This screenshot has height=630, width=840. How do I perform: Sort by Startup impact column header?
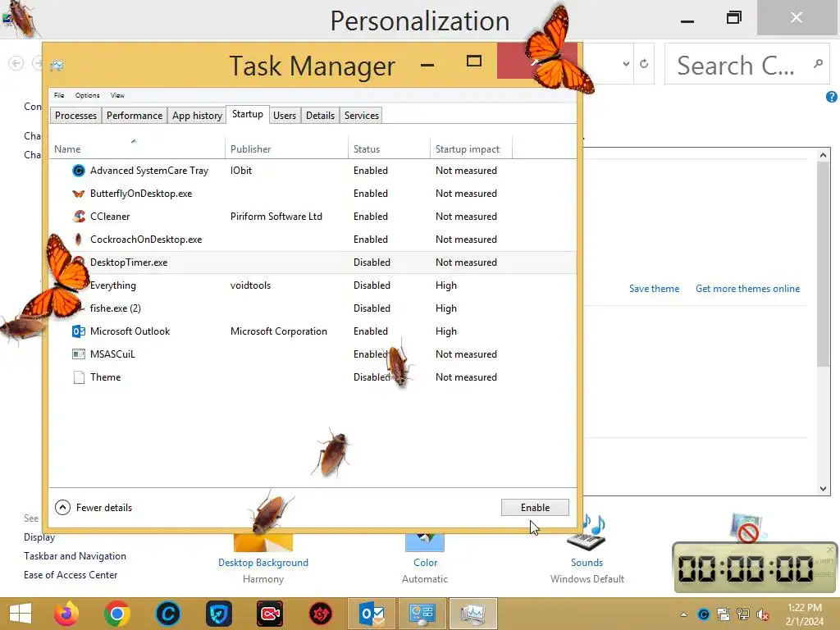coord(471,149)
